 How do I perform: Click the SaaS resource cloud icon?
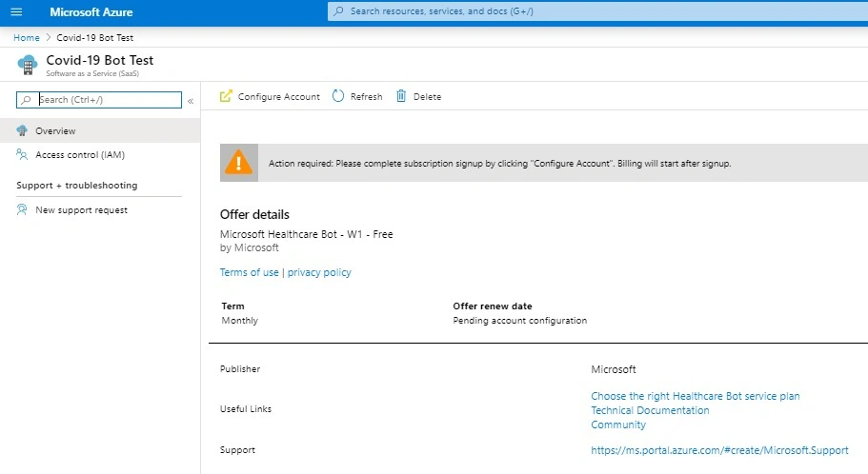pyautogui.click(x=27, y=65)
